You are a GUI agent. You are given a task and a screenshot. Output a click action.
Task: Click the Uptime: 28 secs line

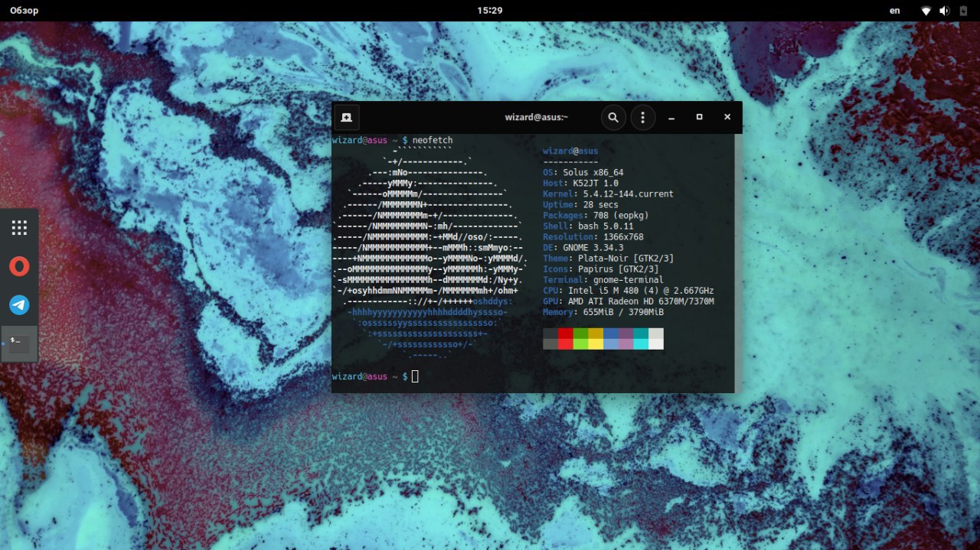click(580, 205)
